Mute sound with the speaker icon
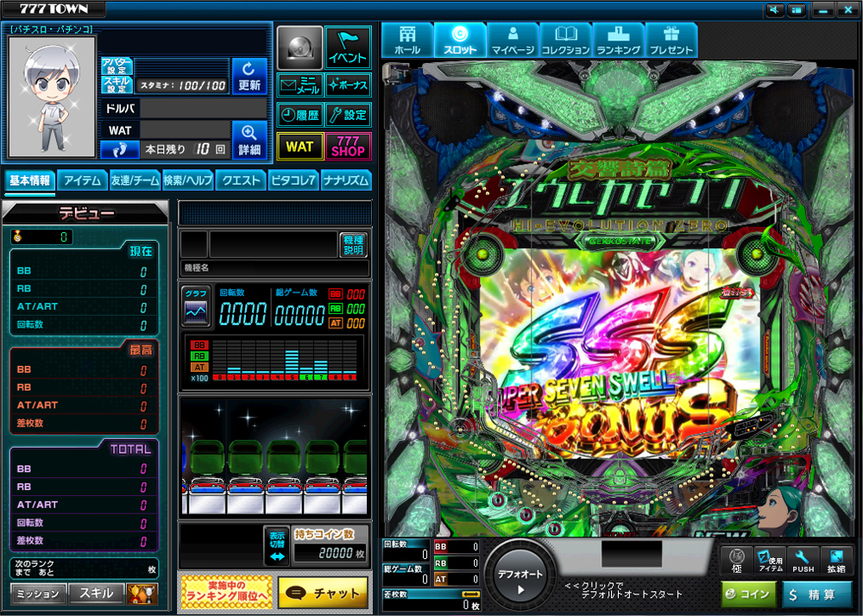The height and width of the screenshot is (616, 863). tap(774, 9)
